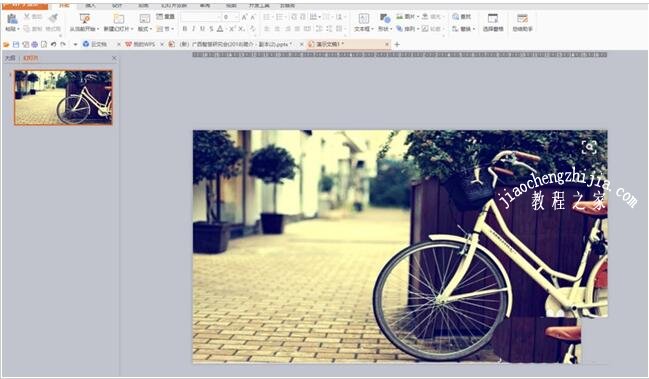The height and width of the screenshot is (379, 649).
Task: Click the Cut scissors icon
Action: [27, 17]
